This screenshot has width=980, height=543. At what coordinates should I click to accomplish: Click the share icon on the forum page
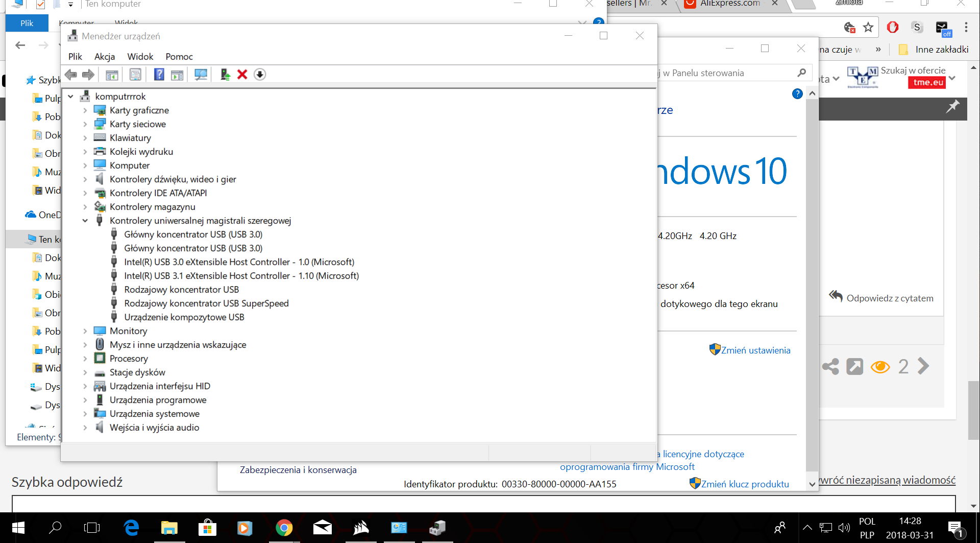[x=830, y=366]
